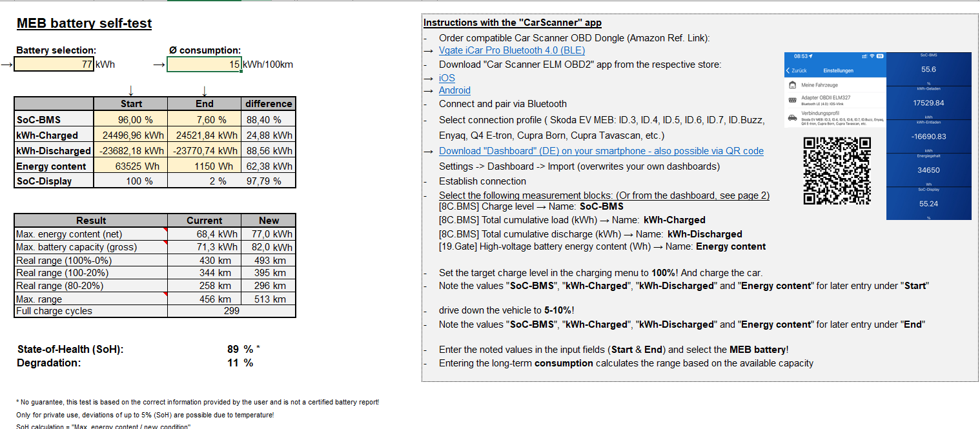Click the "MEB battery self-test" title
980x429 pixels.
85,24
